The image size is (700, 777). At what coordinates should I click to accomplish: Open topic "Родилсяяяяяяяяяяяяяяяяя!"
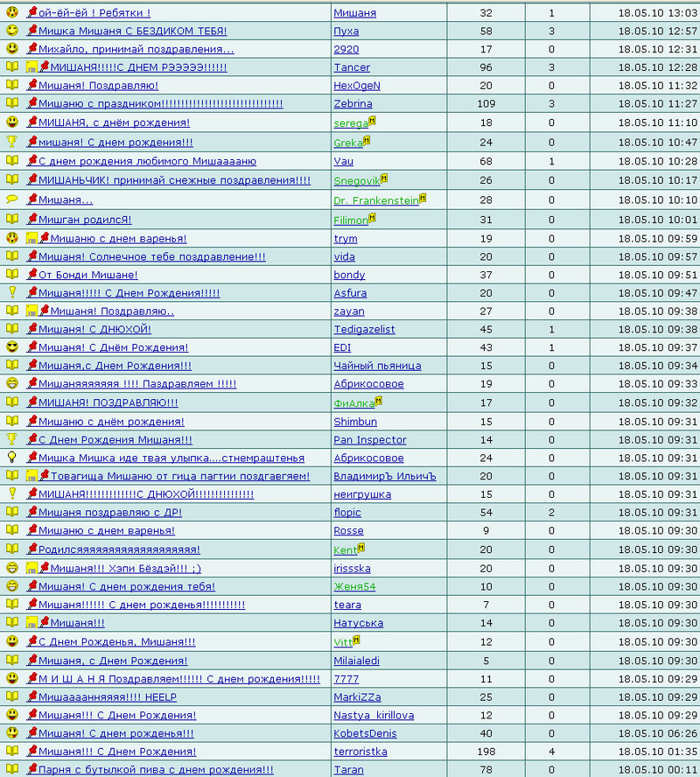119,549
